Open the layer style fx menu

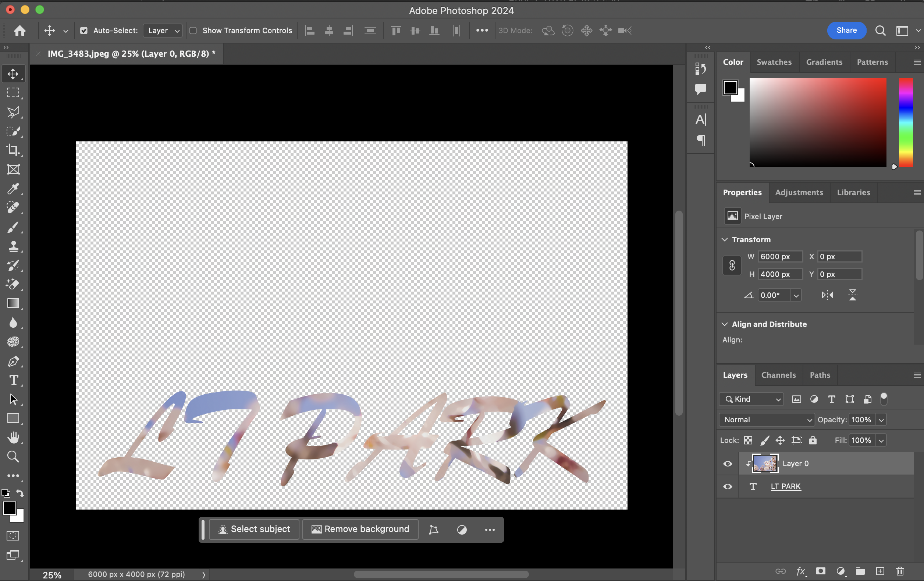pos(801,571)
